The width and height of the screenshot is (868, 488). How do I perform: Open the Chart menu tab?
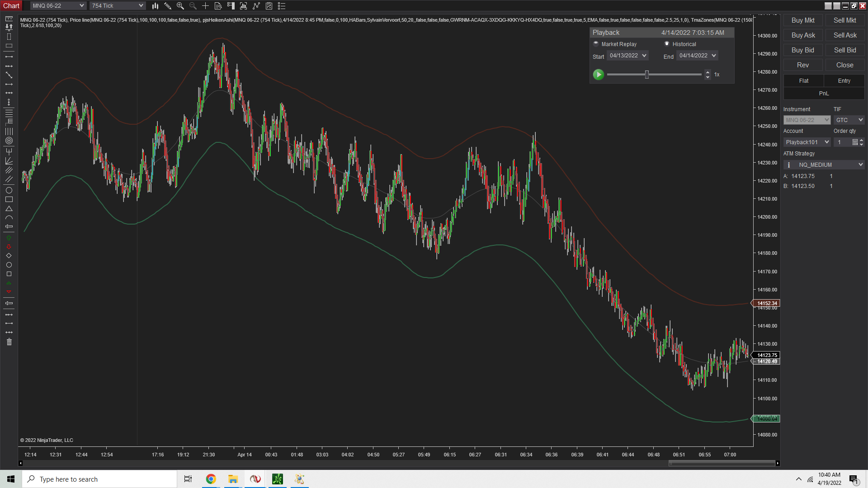click(x=11, y=6)
